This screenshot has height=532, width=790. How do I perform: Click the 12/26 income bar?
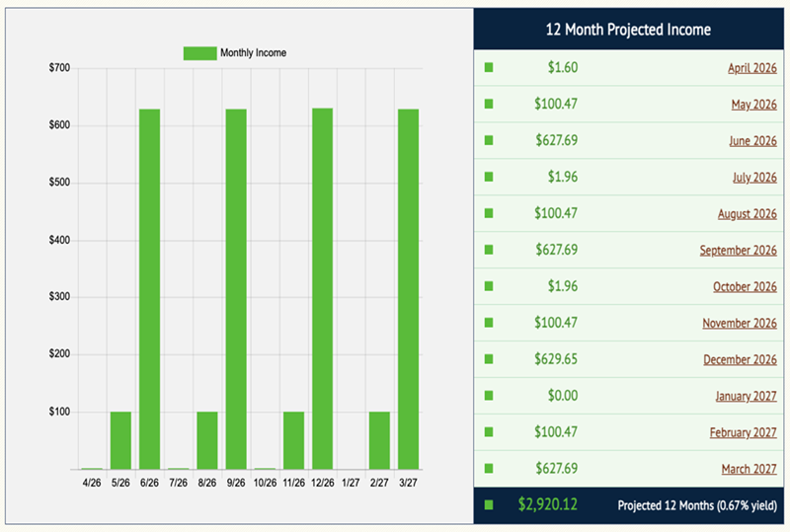click(x=322, y=288)
